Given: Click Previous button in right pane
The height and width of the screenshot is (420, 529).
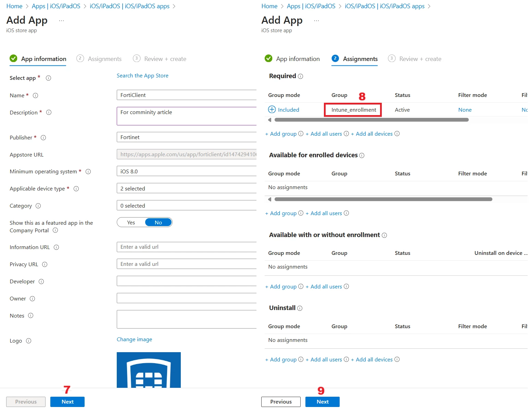Looking at the screenshot, I should click(281, 402).
